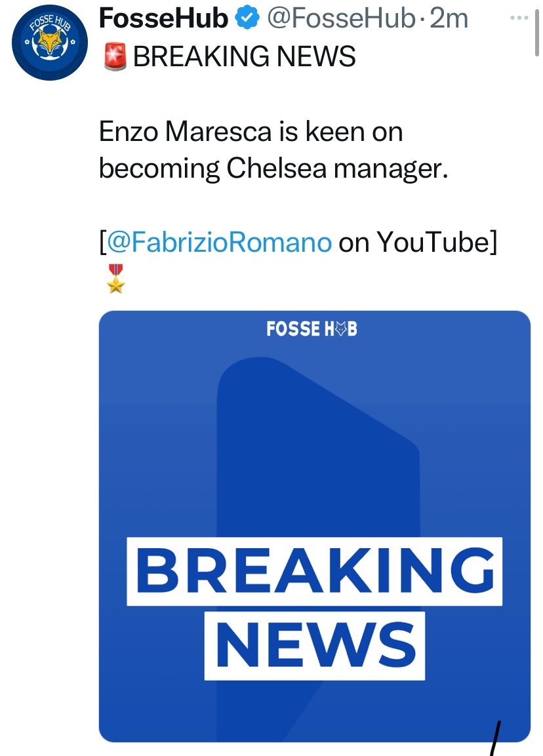Click the @FosseHub handle

341,18
